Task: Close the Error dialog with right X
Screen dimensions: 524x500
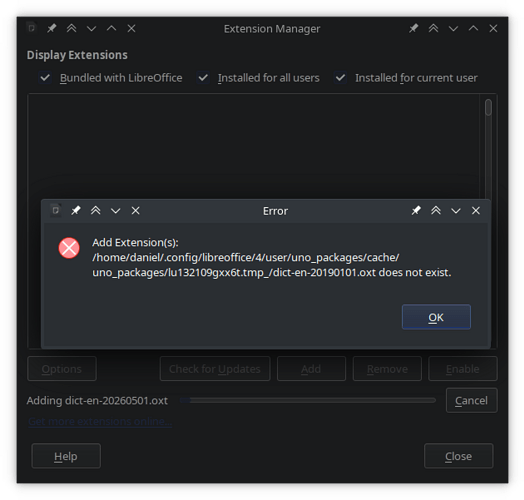Action: tap(476, 211)
